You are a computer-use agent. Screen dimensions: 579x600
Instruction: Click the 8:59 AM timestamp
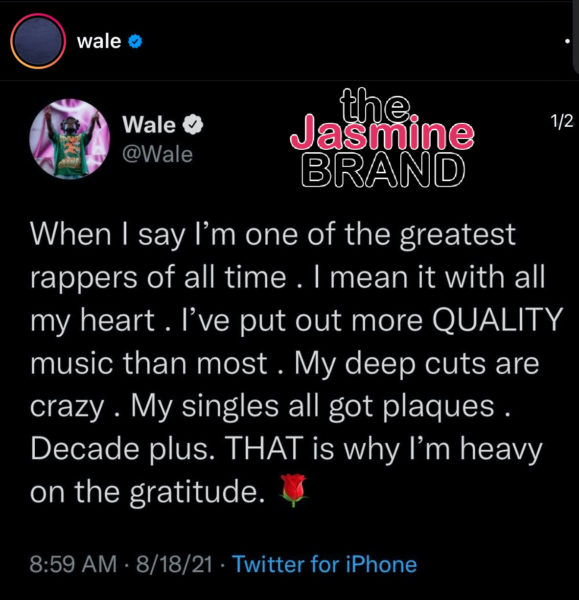click(73, 564)
